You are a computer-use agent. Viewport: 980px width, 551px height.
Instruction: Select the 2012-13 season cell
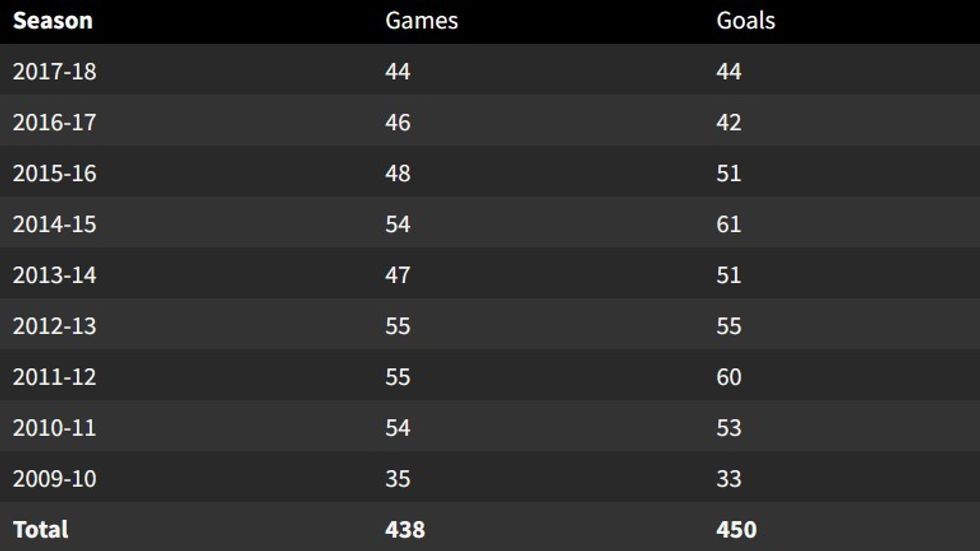pyautogui.click(x=54, y=326)
